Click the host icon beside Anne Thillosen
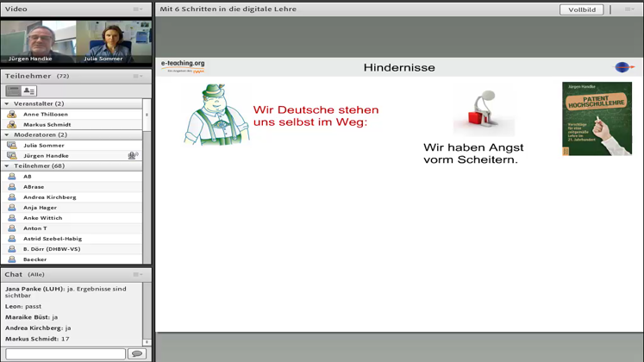 [11, 115]
